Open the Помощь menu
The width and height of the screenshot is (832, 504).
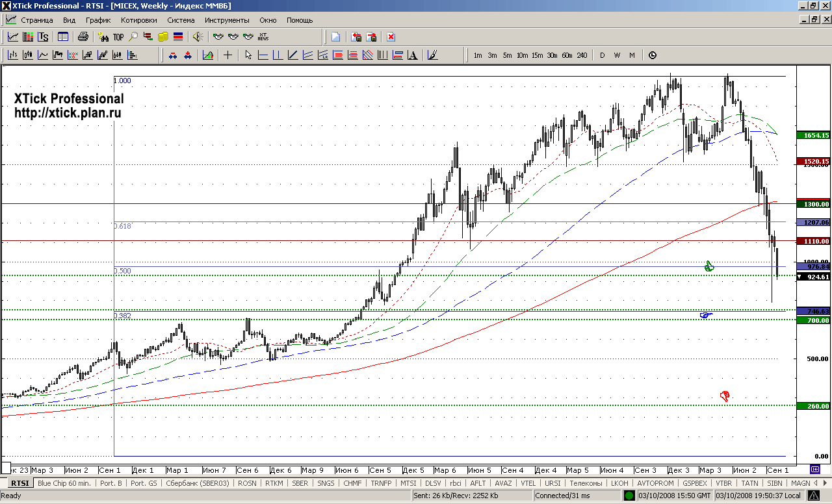tap(300, 20)
